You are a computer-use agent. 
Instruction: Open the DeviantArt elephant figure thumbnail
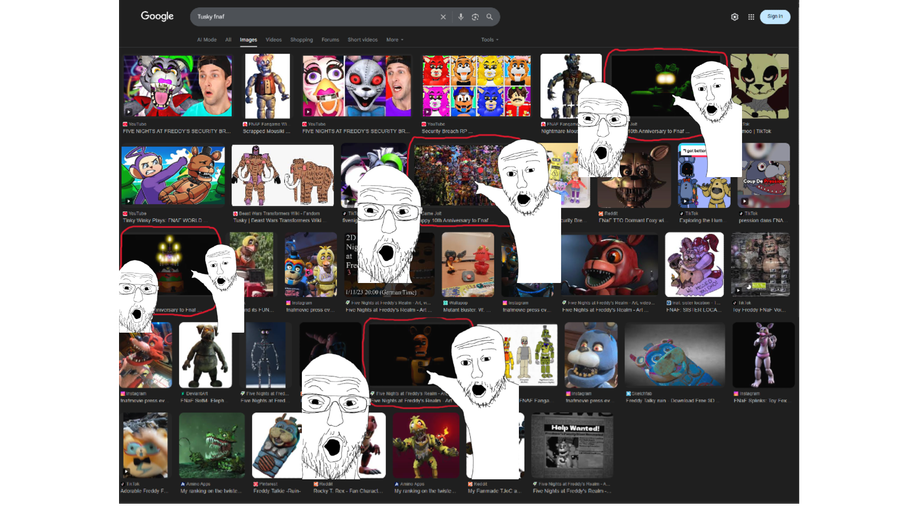[x=205, y=355]
